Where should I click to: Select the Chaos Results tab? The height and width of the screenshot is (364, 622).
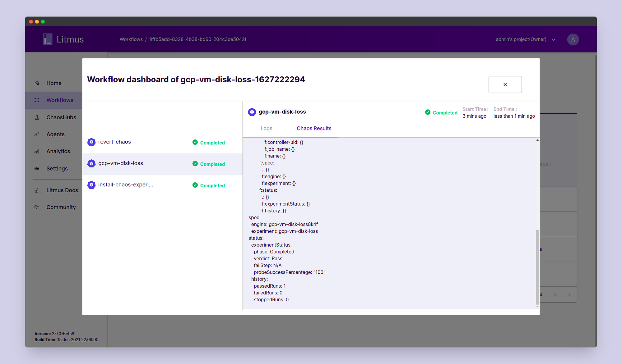pyautogui.click(x=314, y=129)
